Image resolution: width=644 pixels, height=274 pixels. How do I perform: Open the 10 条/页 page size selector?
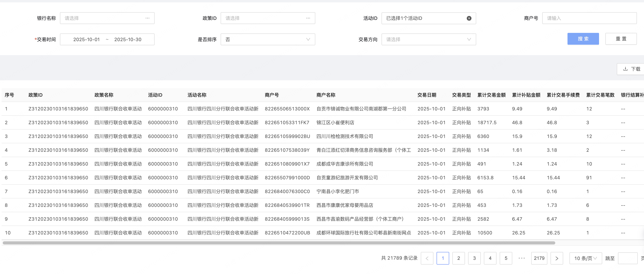pyautogui.click(x=585, y=258)
